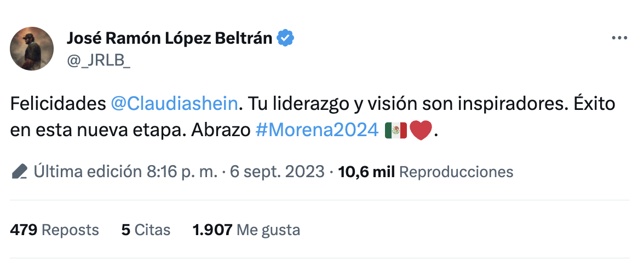Open José Ramón López Beltrán's profile name
Image resolution: width=644 pixels, height=263 pixels.
[170, 38]
